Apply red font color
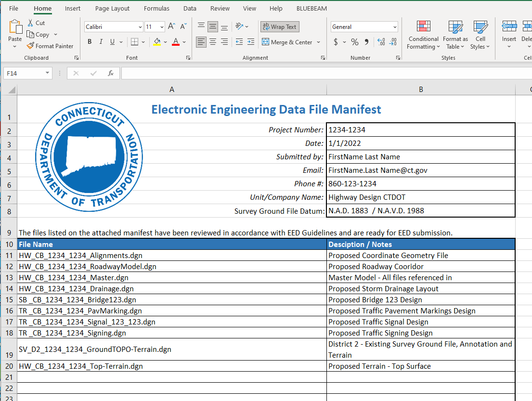 click(176, 42)
